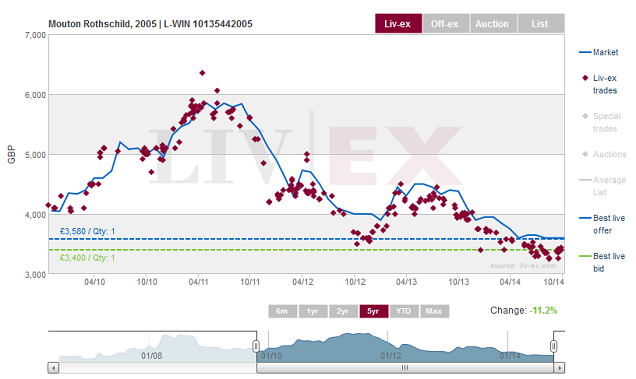636x379 pixels.
Task: Switch range to YTD
Action: coord(404,311)
